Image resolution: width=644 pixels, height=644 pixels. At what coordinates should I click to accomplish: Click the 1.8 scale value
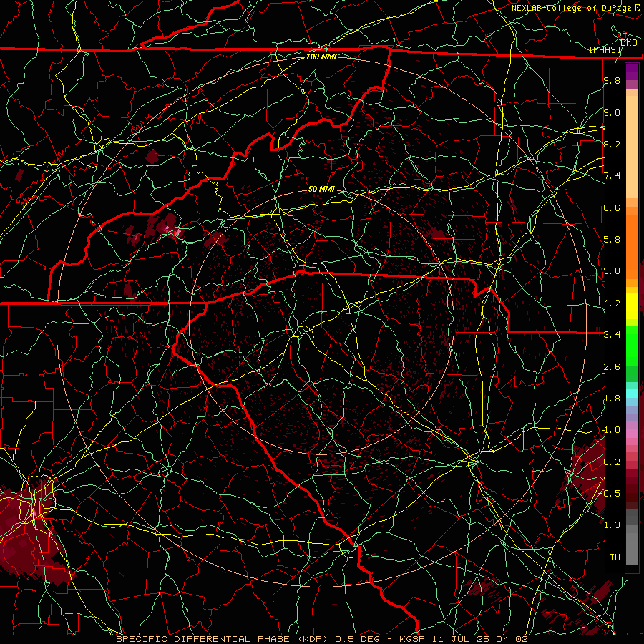612,399
